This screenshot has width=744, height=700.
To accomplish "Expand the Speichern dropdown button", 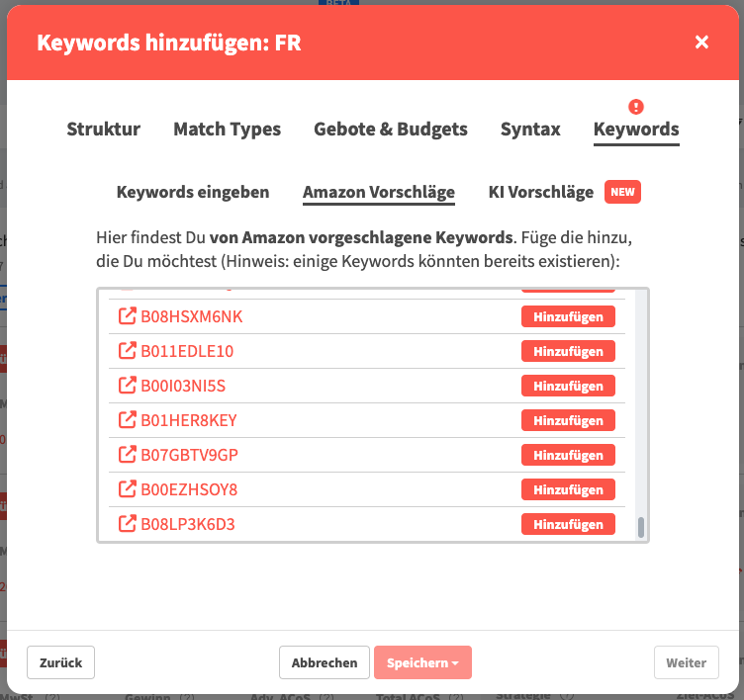I will coord(422,662).
